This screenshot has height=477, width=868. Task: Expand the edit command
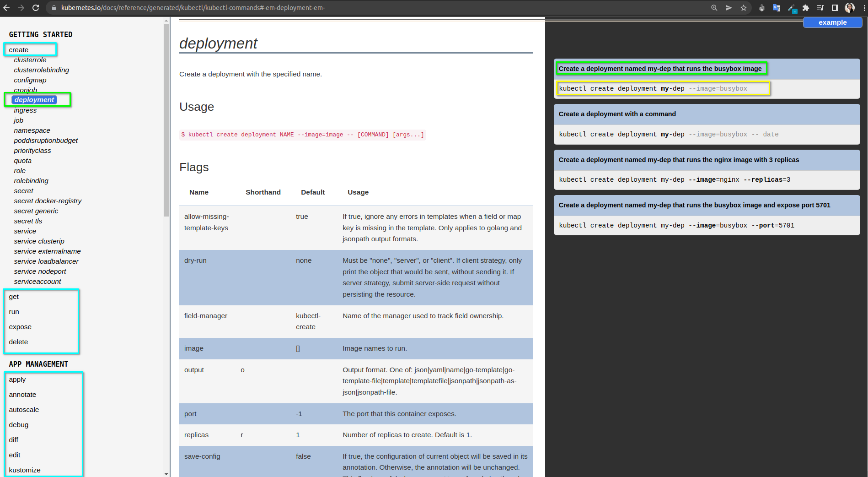(x=15, y=455)
